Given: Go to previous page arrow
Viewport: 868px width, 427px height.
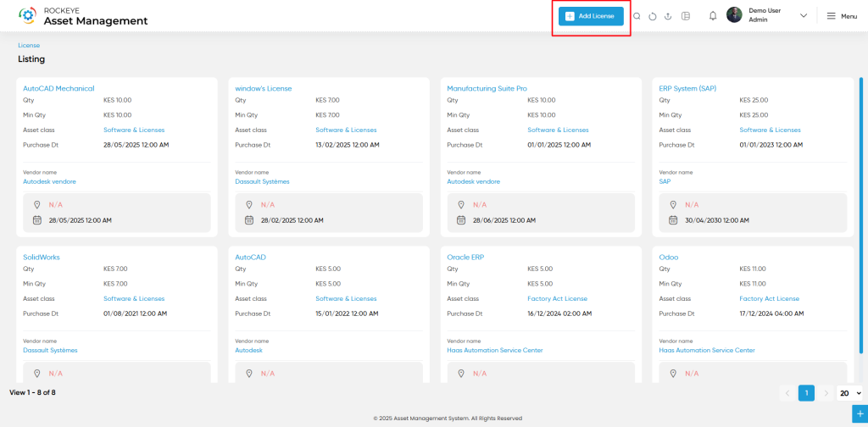Looking at the screenshot, I should [787, 393].
